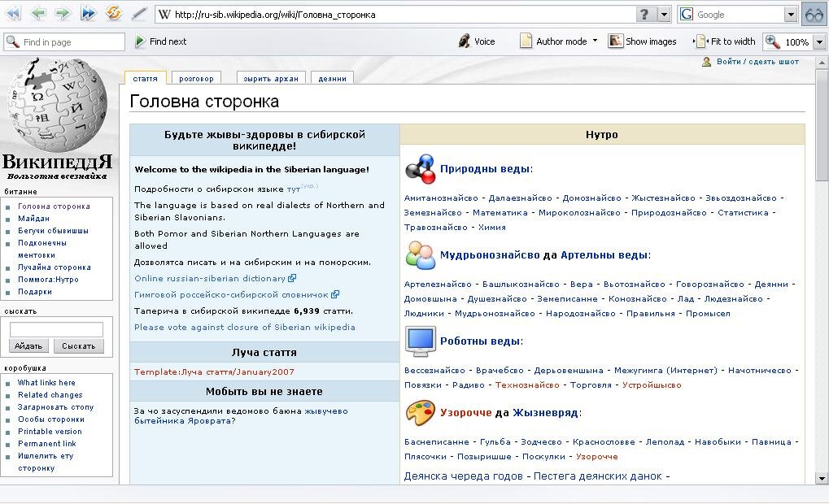The height and width of the screenshot is (504, 829).
Task: Click the Сыскать button
Action: [x=79, y=346]
